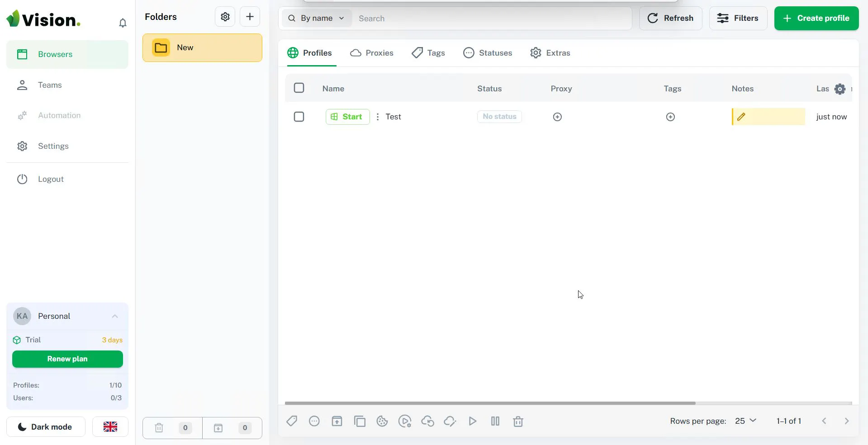Set status via the 'No status' badge

499,117
